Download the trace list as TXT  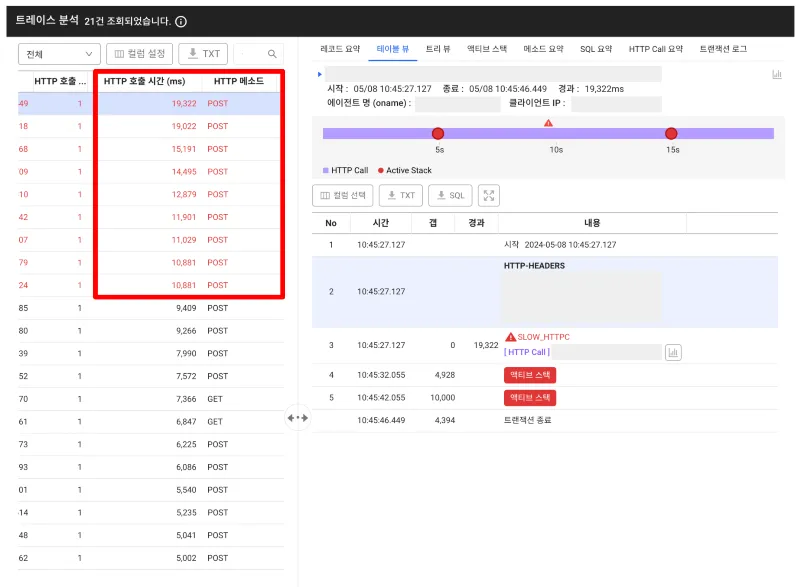tap(204, 54)
